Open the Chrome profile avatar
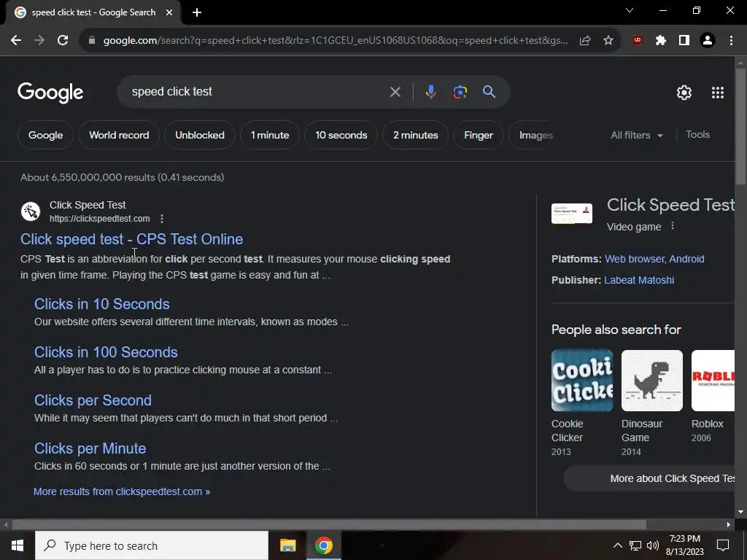The height and width of the screenshot is (560, 747). click(x=708, y=41)
